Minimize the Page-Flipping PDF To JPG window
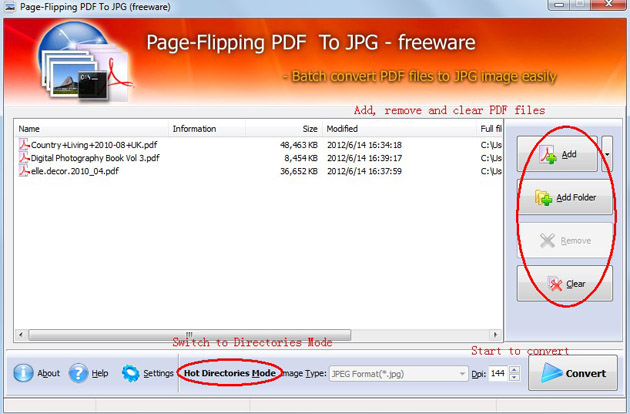630x414 pixels. tap(558, 4)
